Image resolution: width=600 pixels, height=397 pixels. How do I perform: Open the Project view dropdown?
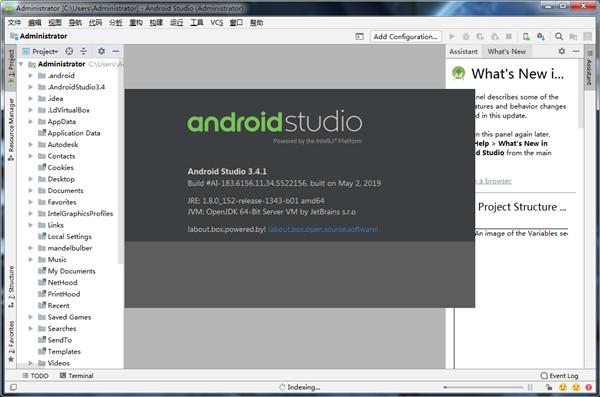click(x=45, y=51)
